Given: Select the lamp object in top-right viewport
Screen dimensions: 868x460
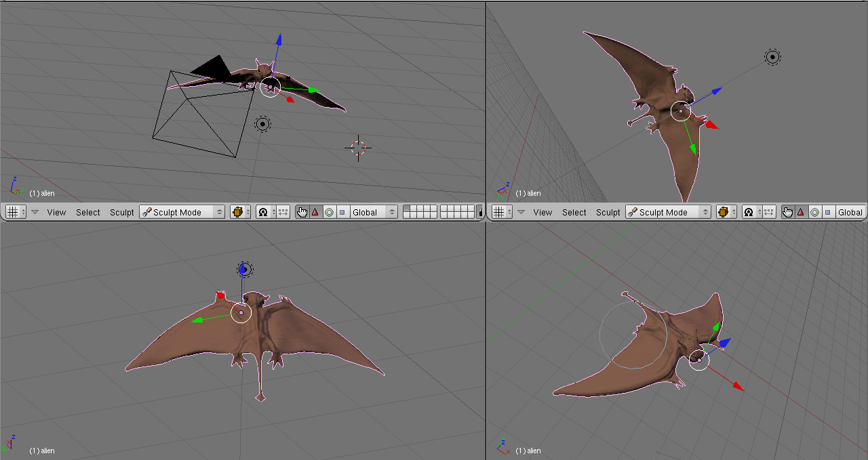Looking at the screenshot, I should point(772,57).
